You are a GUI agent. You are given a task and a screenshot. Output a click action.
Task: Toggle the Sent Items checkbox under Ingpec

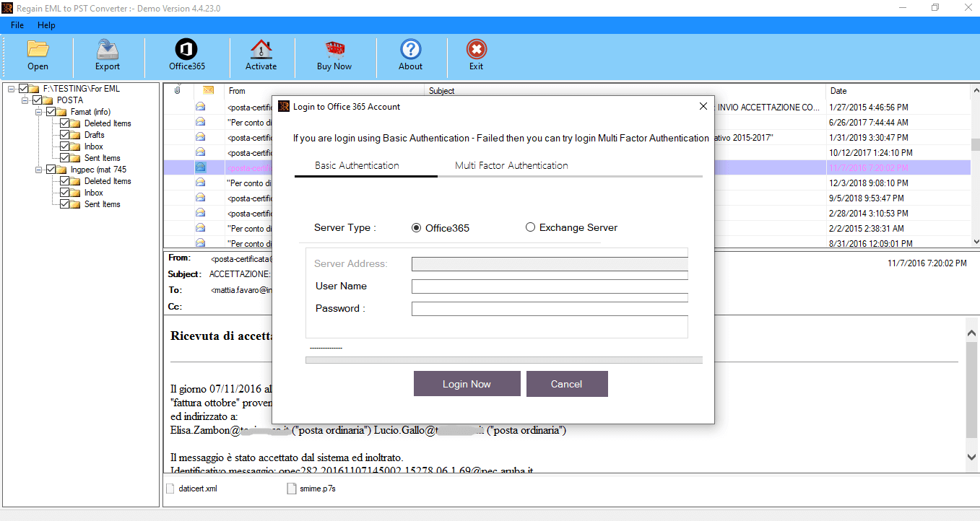tap(65, 204)
